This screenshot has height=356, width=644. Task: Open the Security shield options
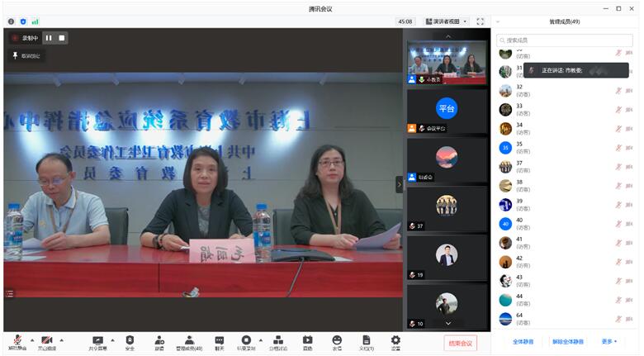(130, 342)
